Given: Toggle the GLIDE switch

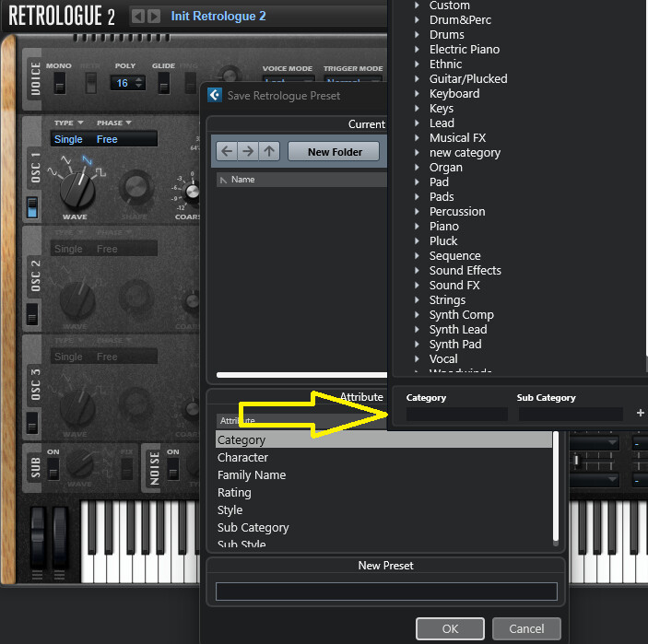Looking at the screenshot, I should coord(164,83).
